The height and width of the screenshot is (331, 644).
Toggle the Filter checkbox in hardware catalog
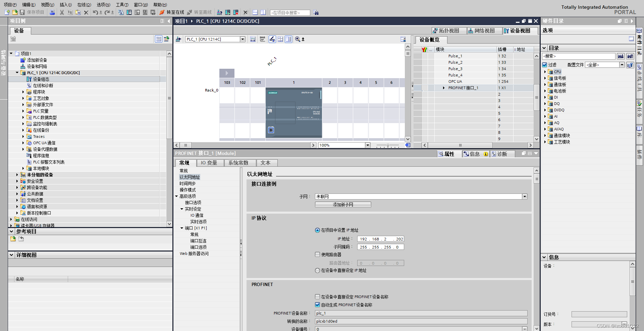pos(545,65)
